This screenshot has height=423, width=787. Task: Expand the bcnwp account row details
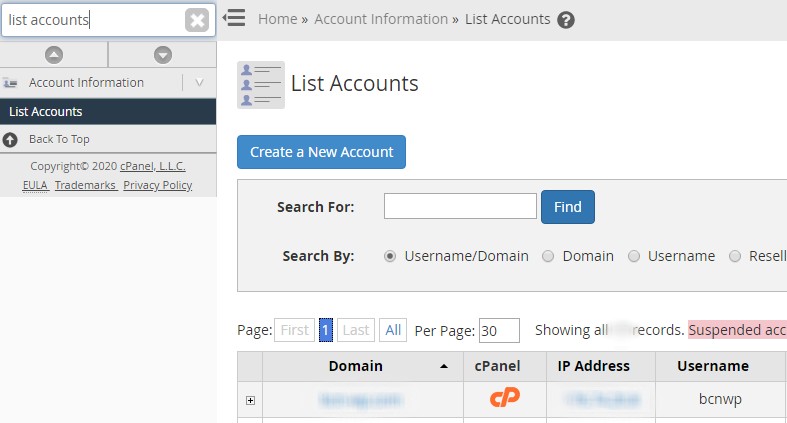coord(250,400)
